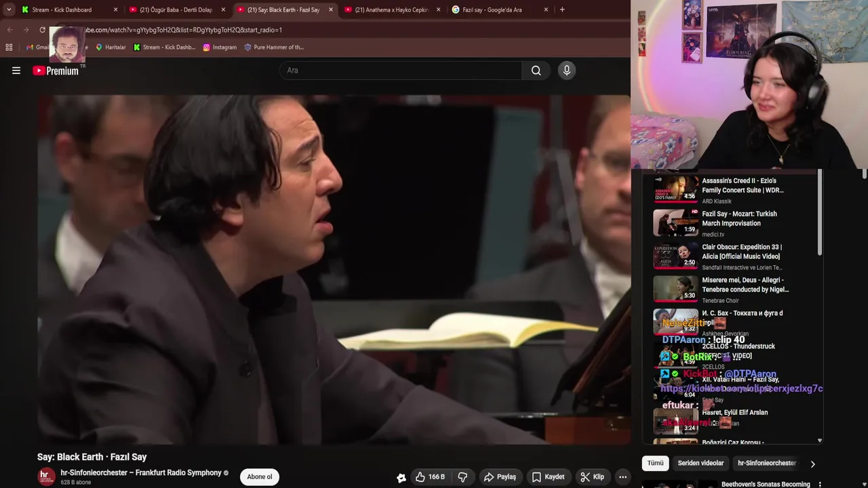Open a new browser tab
868x488 pixels.
[x=562, y=9]
